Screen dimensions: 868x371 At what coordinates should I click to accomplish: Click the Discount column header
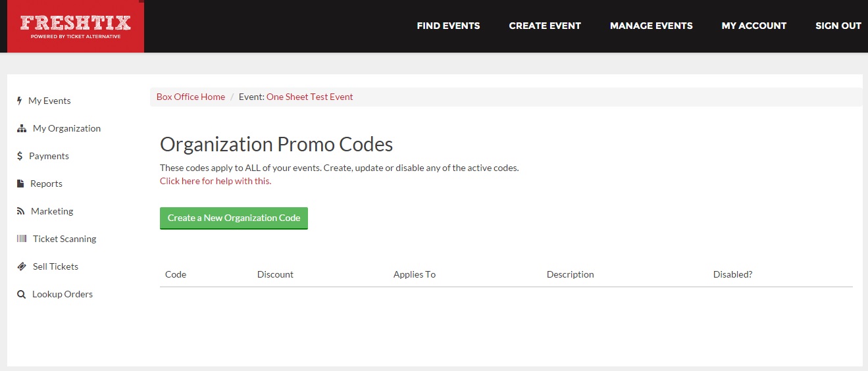point(275,274)
